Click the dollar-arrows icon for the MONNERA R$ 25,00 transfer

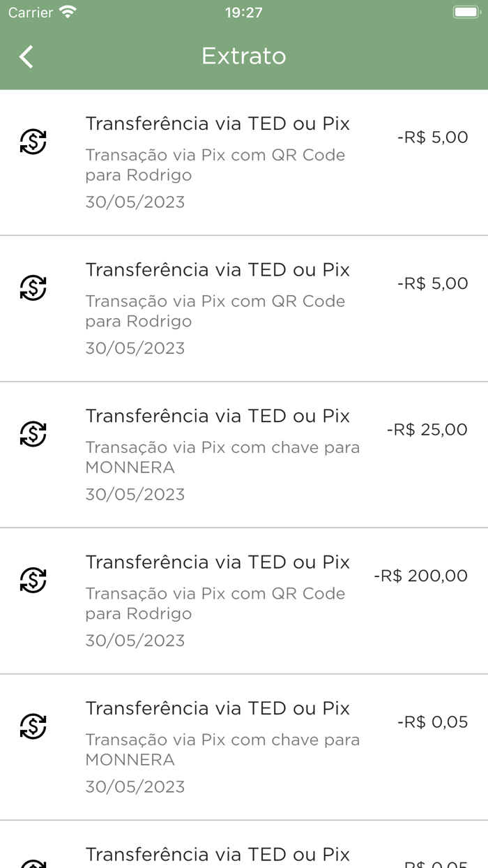33,434
